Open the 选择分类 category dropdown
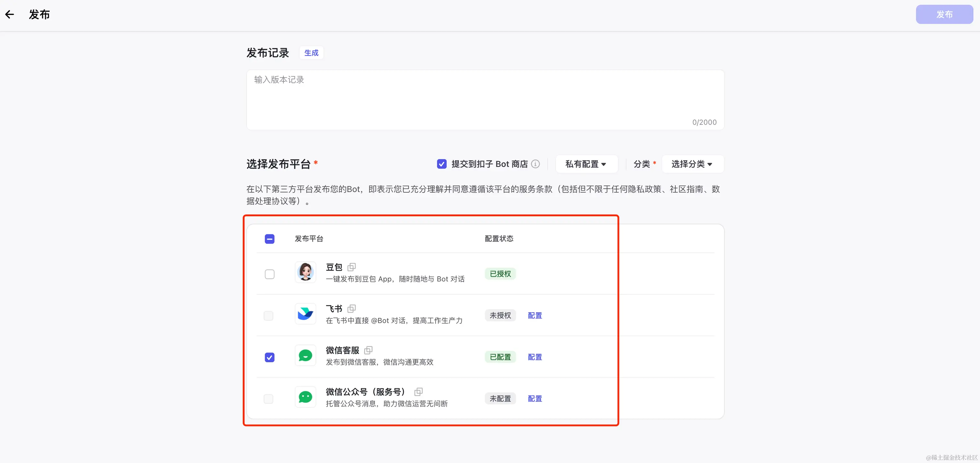This screenshot has width=980, height=463. tap(692, 164)
